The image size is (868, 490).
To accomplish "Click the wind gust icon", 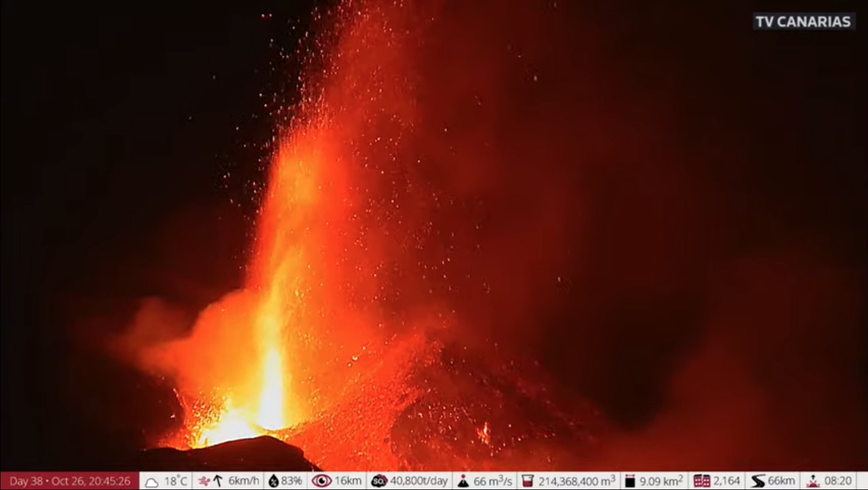I will 204,481.
